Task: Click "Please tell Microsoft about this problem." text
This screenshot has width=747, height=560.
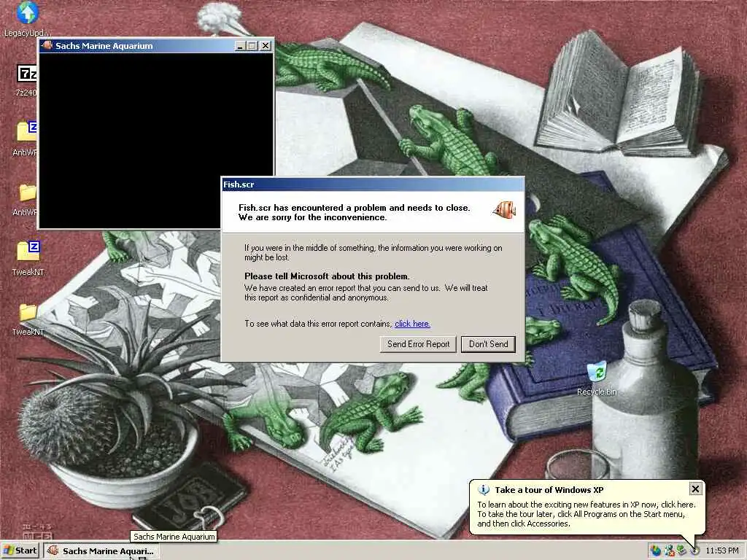Action: click(327, 276)
